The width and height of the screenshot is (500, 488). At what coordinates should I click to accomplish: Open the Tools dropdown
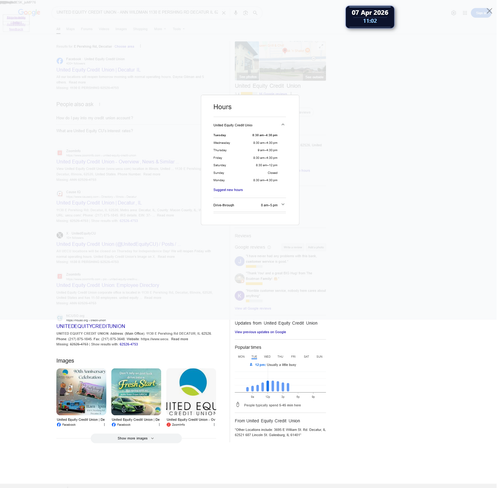coord(178,29)
